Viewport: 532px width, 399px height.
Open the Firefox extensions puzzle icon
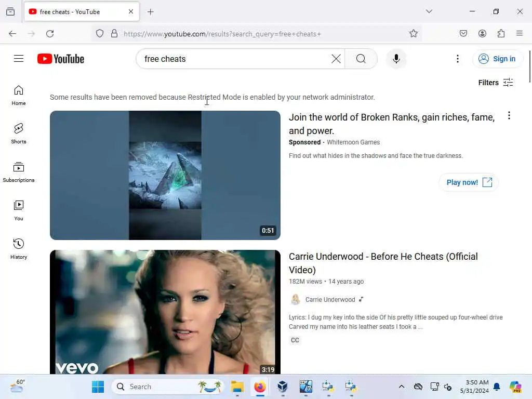click(x=501, y=33)
